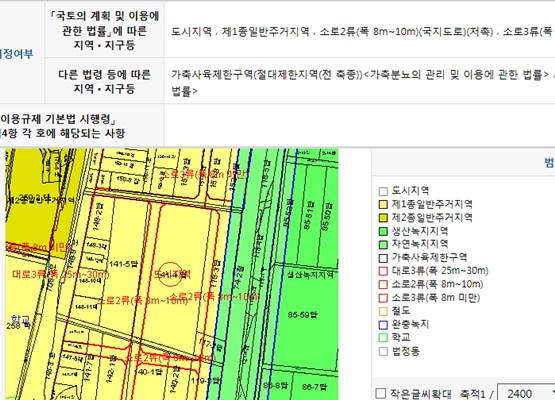Select the 생산녹지지역 green legend swatch

click(383, 232)
